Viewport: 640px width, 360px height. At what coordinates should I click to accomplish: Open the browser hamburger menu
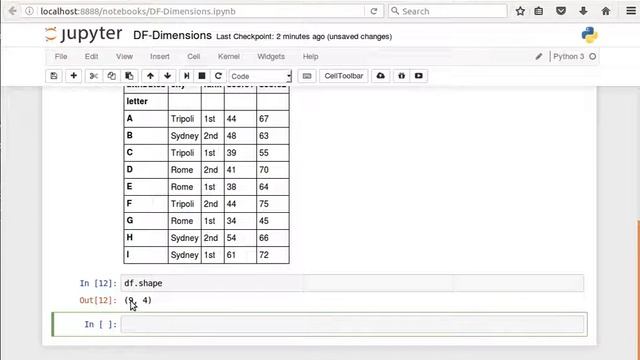tap(631, 11)
